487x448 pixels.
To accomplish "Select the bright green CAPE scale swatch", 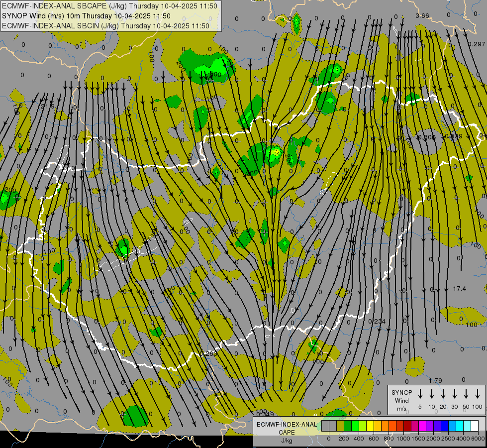I will [355, 426].
